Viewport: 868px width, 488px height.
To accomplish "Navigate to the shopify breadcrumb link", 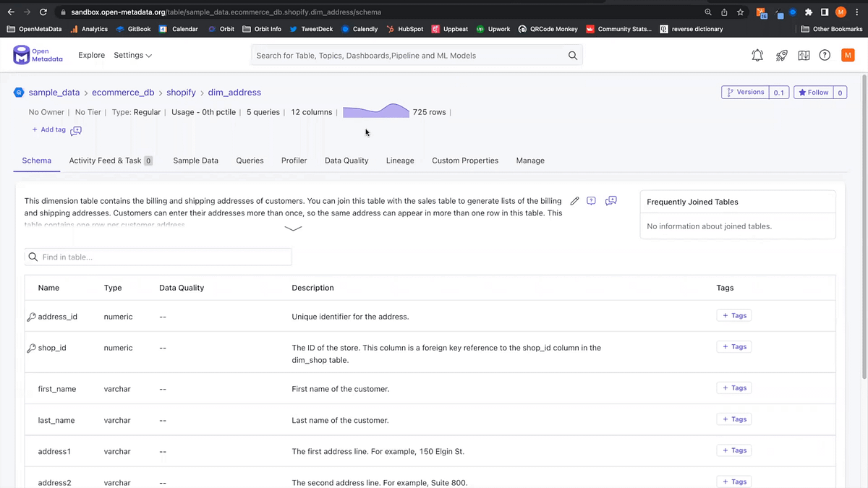I will 181,92.
